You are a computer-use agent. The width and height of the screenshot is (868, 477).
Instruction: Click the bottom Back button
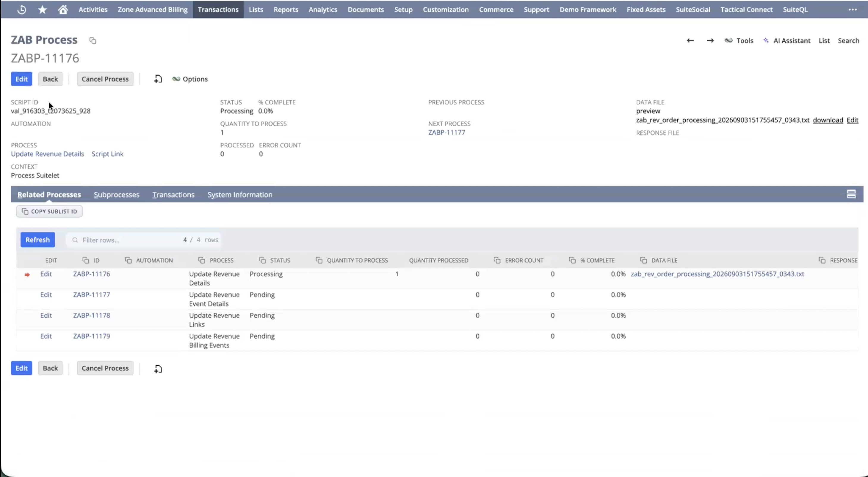pos(50,368)
